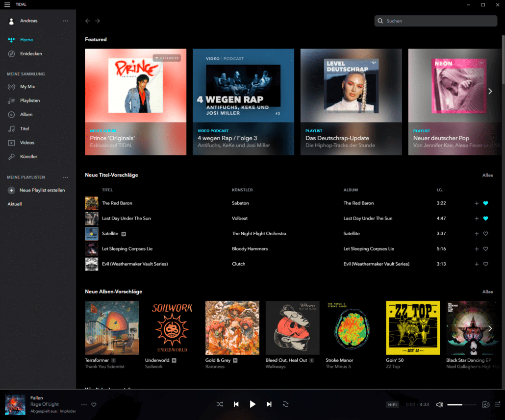Open the Terraformer album cover

click(112, 328)
